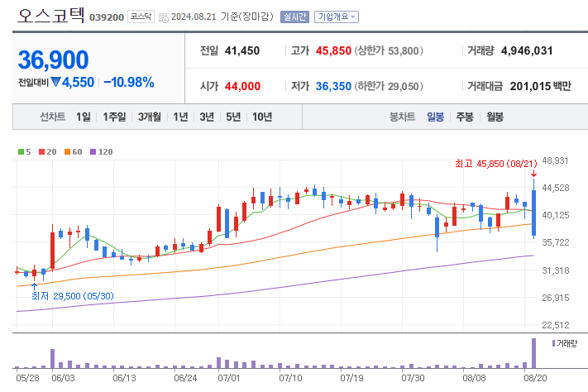Click the 하한가 29,050 text
Screen dimensions: 588x392
click(389, 86)
